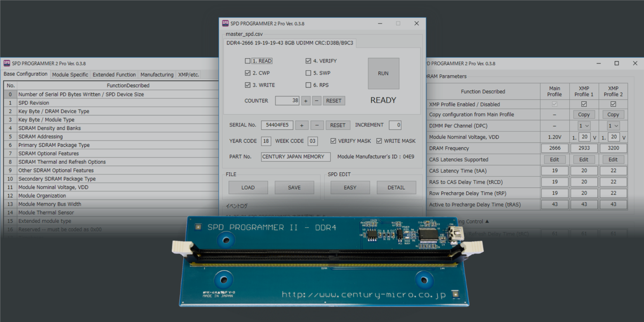
Task: Switch to the Module Specific tab
Action: pos(70,75)
